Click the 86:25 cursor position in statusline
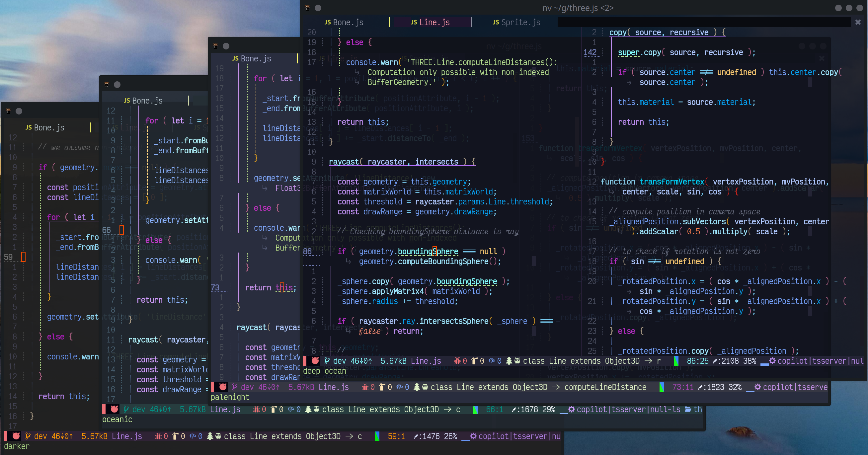The width and height of the screenshot is (868, 455). tap(697, 361)
